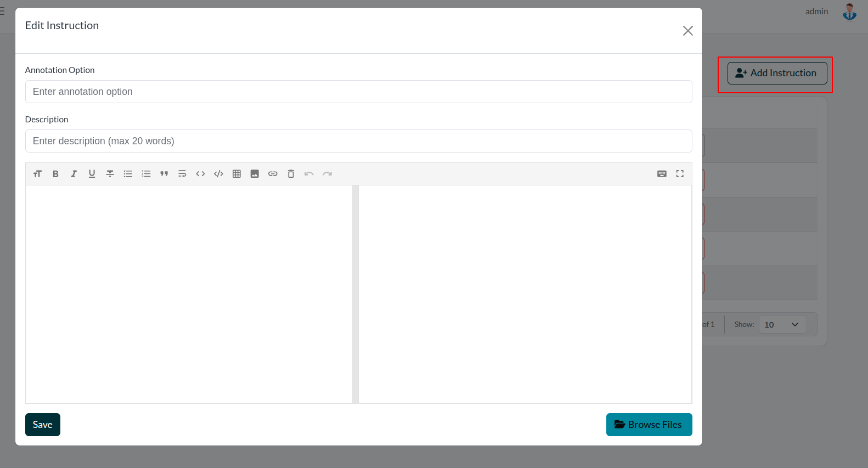This screenshot has width=868, height=468.
Task: Open the heading size tool in editor toolbar
Action: click(37, 174)
